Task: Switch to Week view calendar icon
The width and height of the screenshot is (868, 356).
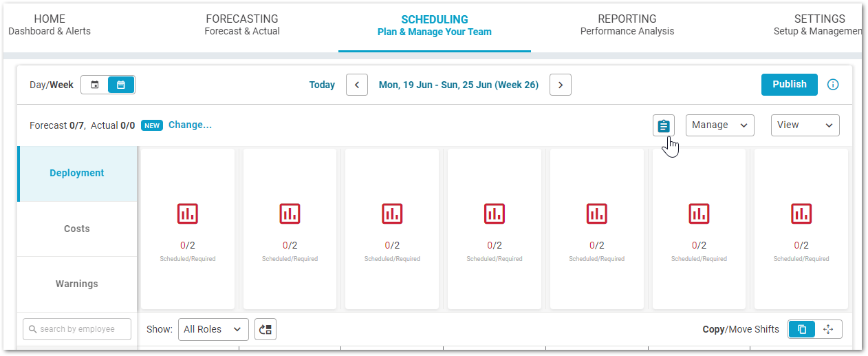Action: (x=121, y=85)
